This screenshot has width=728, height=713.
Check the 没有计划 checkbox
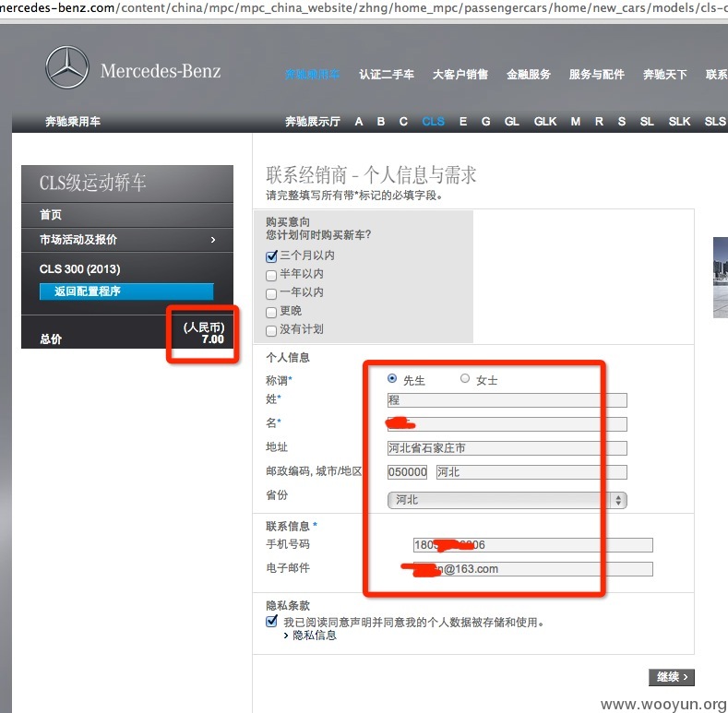pyautogui.click(x=271, y=331)
